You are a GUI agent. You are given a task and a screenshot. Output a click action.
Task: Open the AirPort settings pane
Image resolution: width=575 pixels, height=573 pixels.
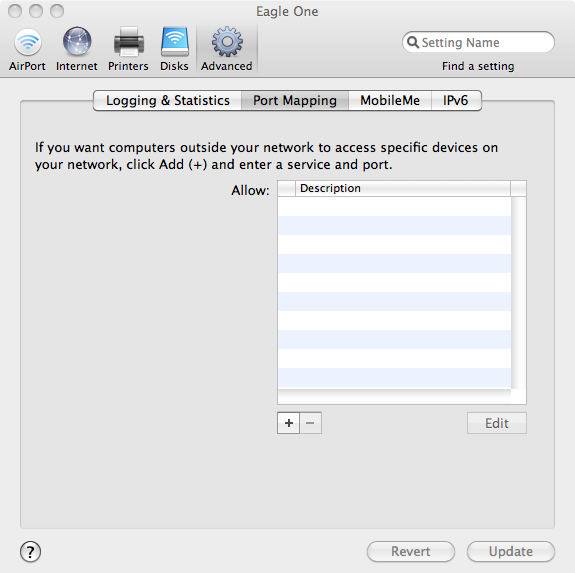[28, 49]
